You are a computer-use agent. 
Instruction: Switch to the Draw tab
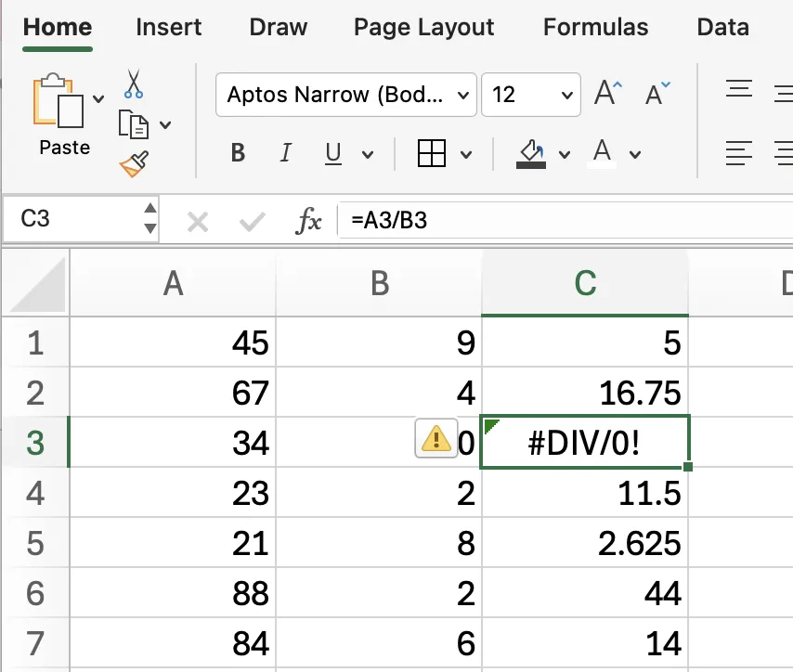(x=279, y=27)
